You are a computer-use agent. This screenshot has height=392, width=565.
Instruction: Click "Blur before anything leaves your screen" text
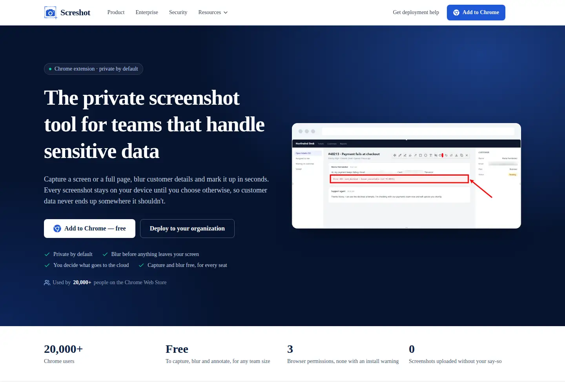[x=155, y=254]
